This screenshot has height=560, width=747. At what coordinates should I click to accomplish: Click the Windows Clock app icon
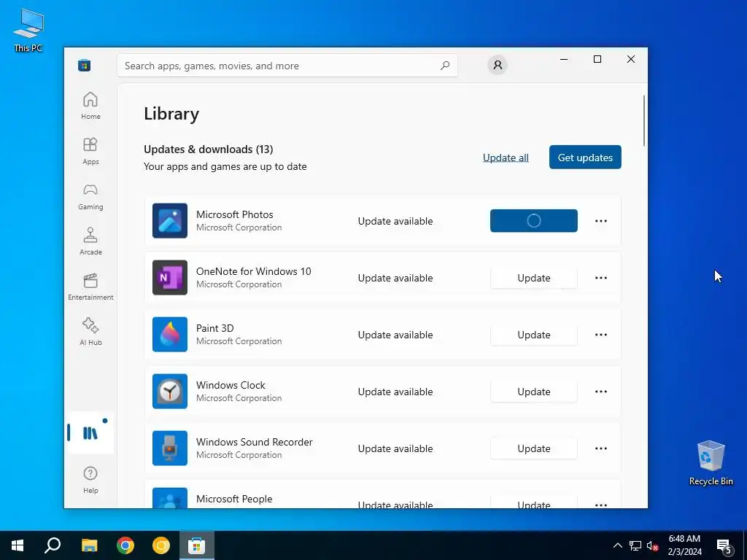pos(169,392)
